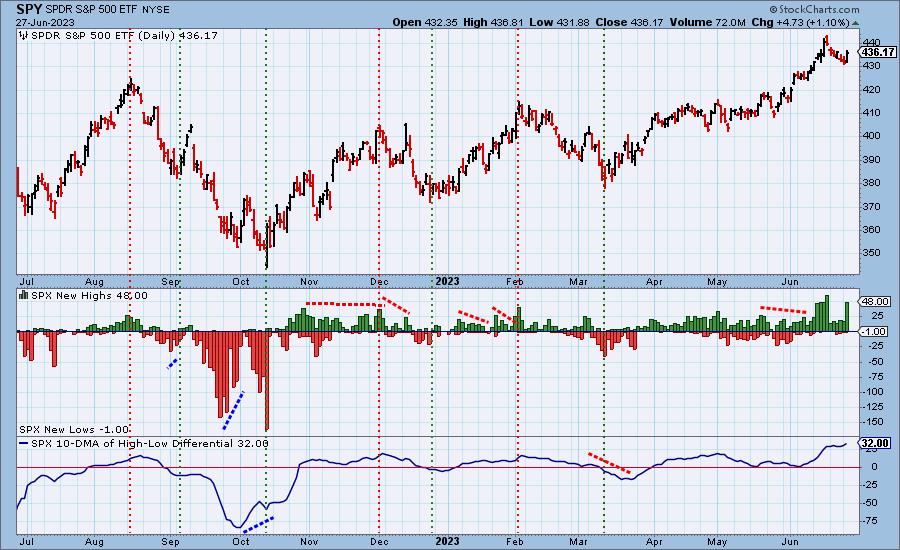Click the 'SPDR S&P 500 ETF NYSE' header title
The image size is (900, 550).
click(106, 10)
